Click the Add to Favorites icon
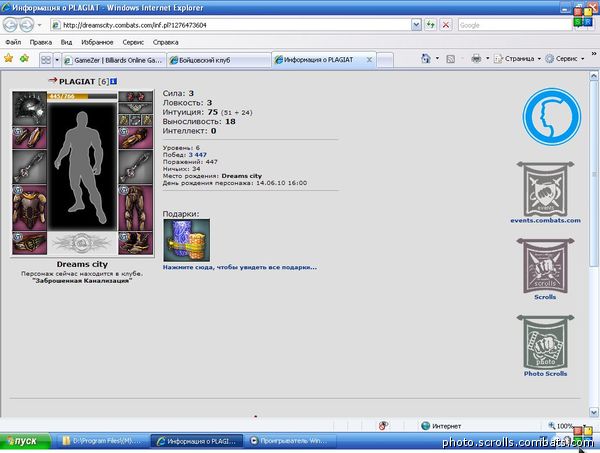 pos(24,59)
